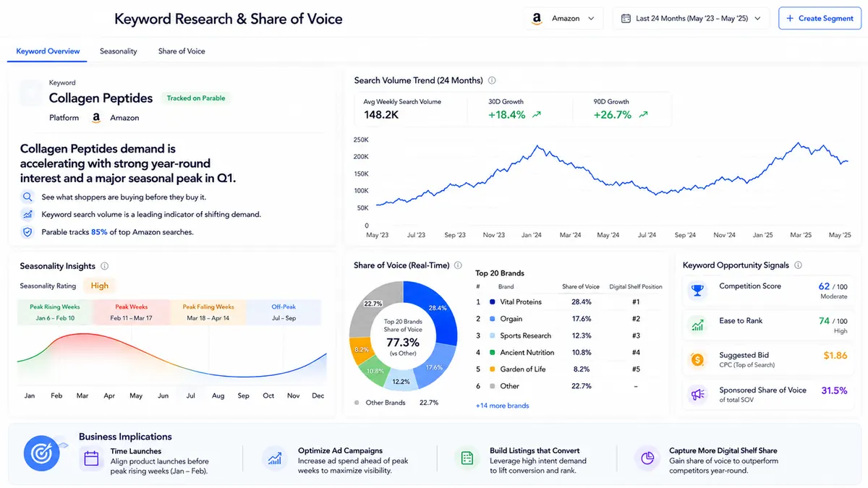Click the 8.2% orange donut segment

click(361, 351)
